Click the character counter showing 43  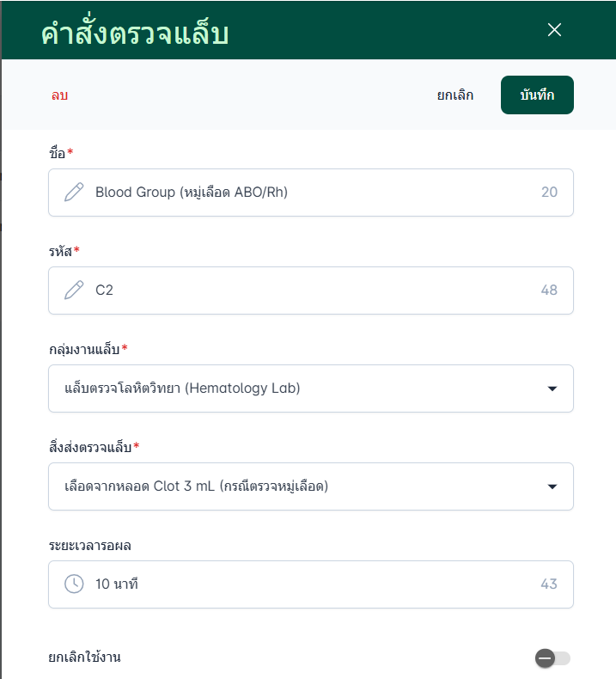pyautogui.click(x=549, y=584)
